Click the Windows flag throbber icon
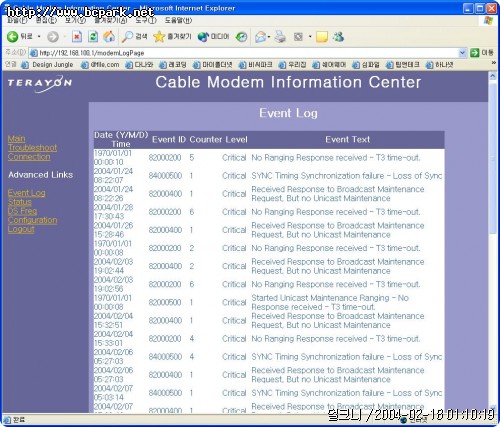The width and height of the screenshot is (500, 427). [x=488, y=21]
